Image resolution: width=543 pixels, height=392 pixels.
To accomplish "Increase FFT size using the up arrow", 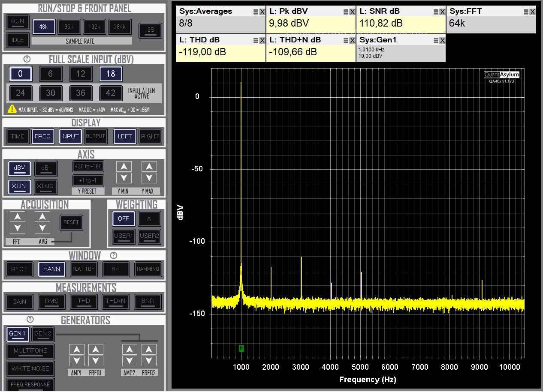I will click(17, 217).
